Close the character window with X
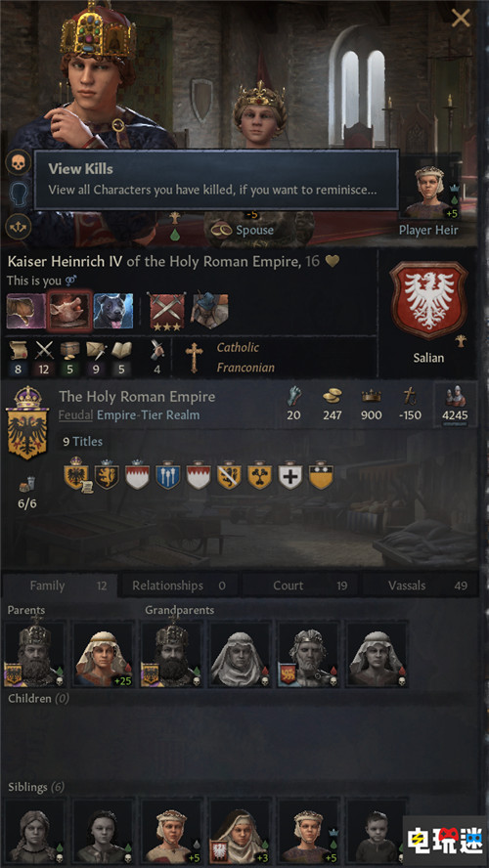Image resolution: width=489 pixels, height=868 pixels. pos(461,18)
